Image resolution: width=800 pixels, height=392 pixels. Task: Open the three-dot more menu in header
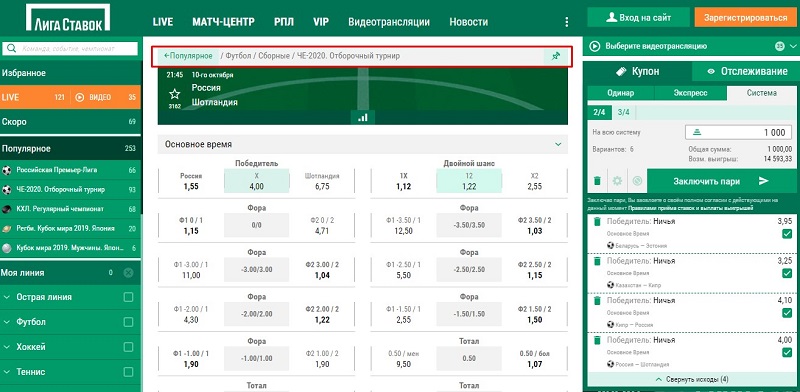coord(566,22)
